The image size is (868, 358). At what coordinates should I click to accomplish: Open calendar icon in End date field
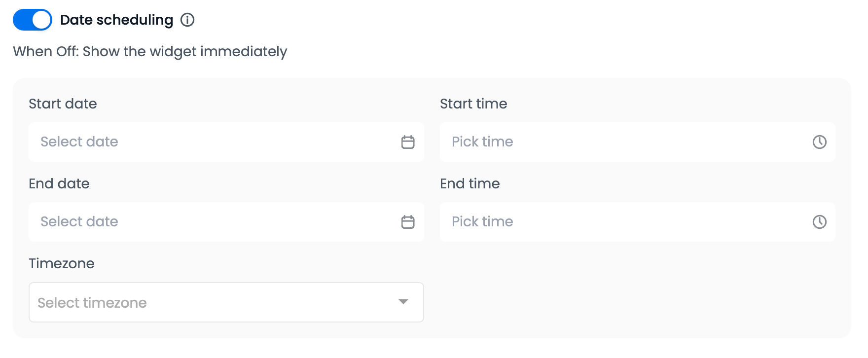[x=408, y=222]
